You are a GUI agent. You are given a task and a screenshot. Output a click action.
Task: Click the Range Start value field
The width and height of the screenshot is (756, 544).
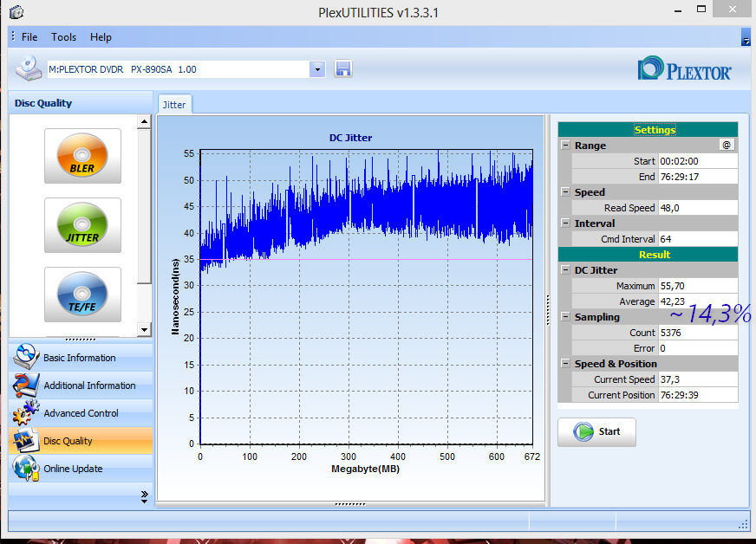[698, 161]
